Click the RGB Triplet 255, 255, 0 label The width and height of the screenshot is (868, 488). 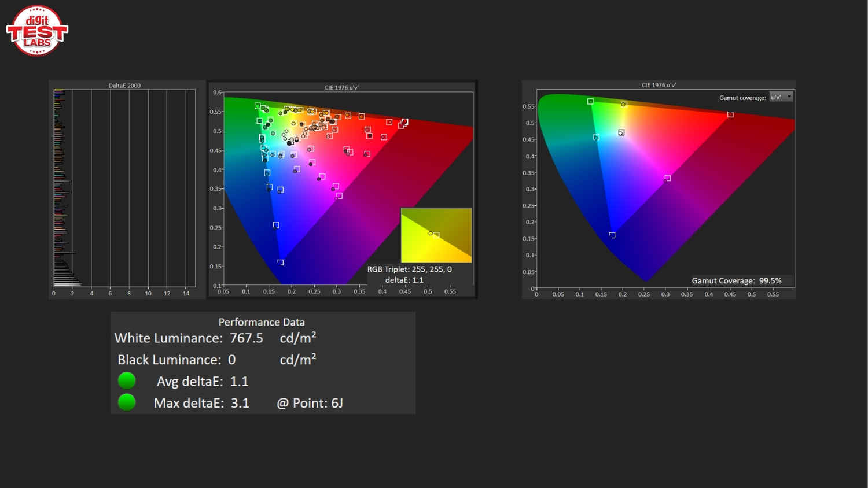coord(409,269)
